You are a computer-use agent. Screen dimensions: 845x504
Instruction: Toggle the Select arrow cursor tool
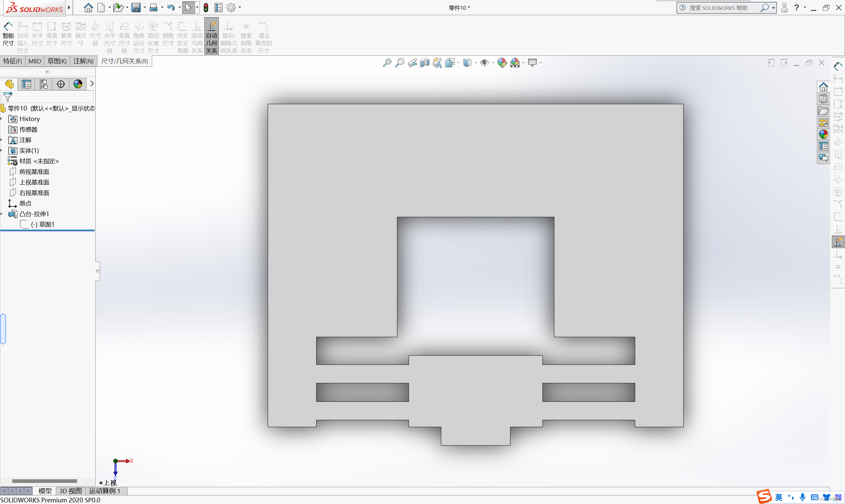(188, 8)
